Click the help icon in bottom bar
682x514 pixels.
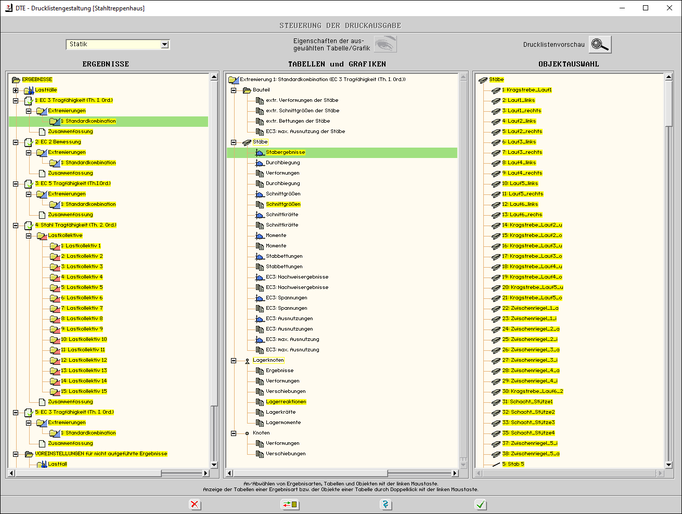tap(384, 504)
